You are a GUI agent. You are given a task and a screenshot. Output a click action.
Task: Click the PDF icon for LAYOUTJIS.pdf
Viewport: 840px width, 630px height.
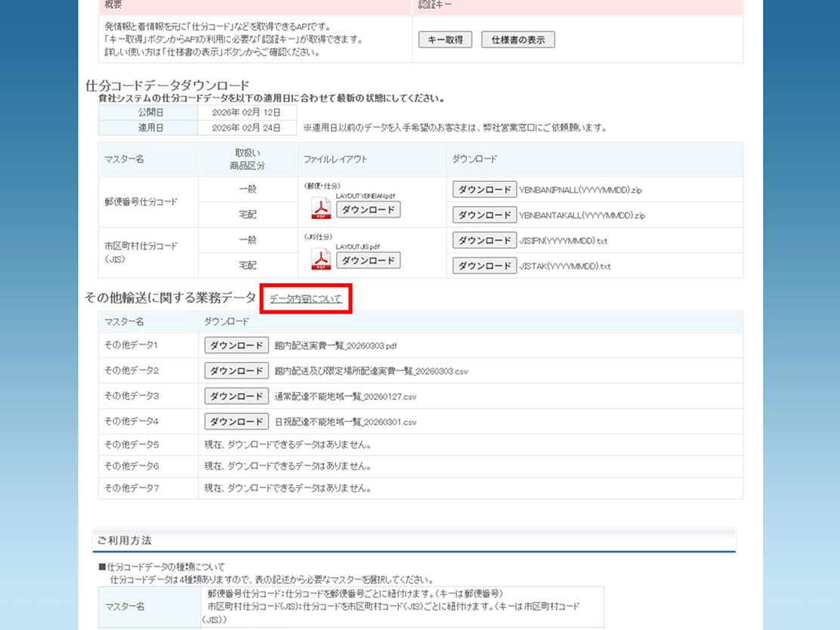321,259
